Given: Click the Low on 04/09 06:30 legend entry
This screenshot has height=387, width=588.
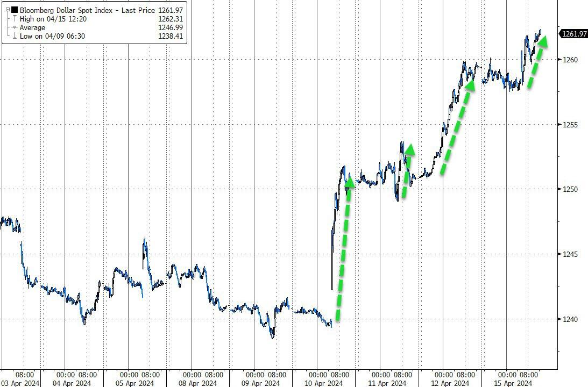Looking at the screenshot, I should tap(53, 36).
